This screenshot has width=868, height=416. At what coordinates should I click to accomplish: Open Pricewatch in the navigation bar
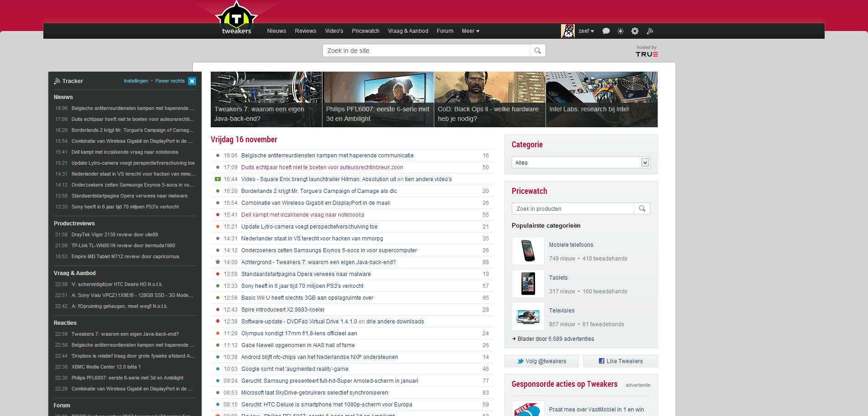point(366,31)
